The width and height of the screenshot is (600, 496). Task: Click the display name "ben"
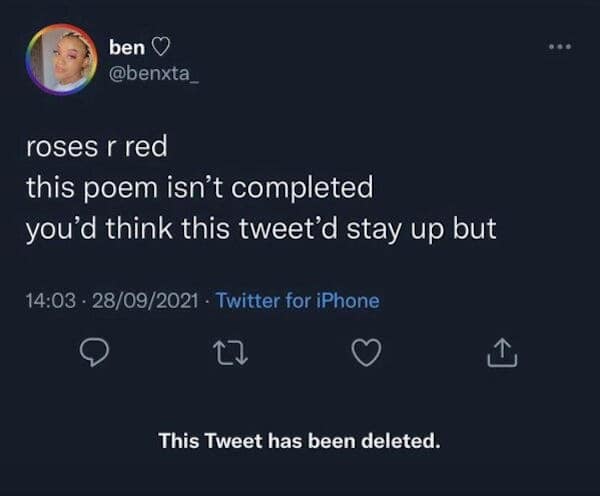coord(126,46)
